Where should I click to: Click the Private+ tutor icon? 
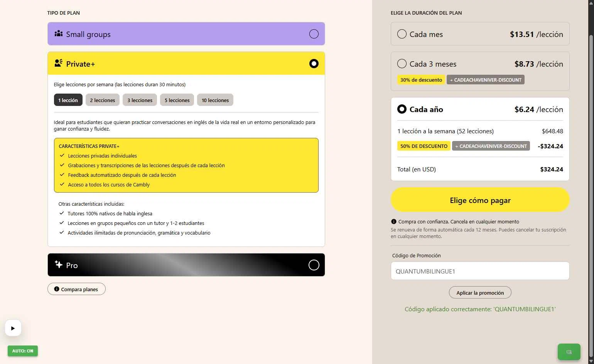[x=59, y=63]
